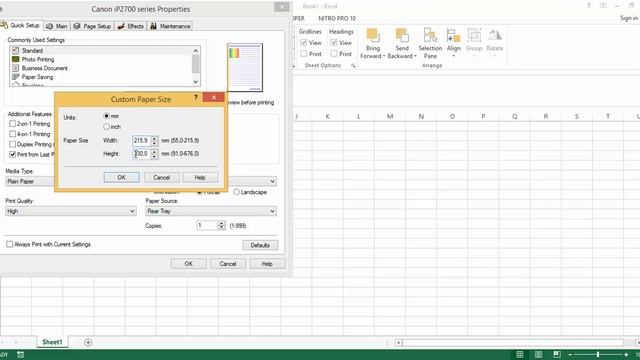The height and width of the screenshot is (360, 640).
Task: Click Bring Forward icon in Excel ribbon
Action: click(x=373, y=35)
